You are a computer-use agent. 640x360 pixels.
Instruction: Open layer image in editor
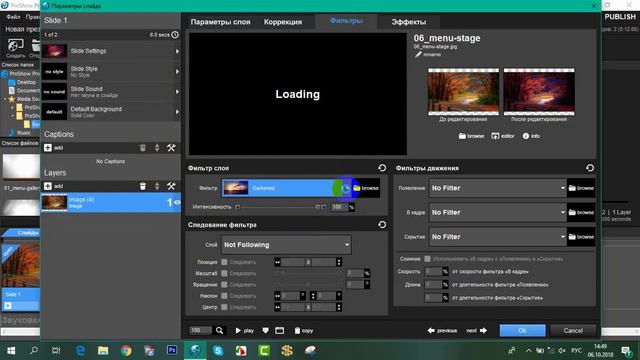pyautogui.click(x=503, y=136)
